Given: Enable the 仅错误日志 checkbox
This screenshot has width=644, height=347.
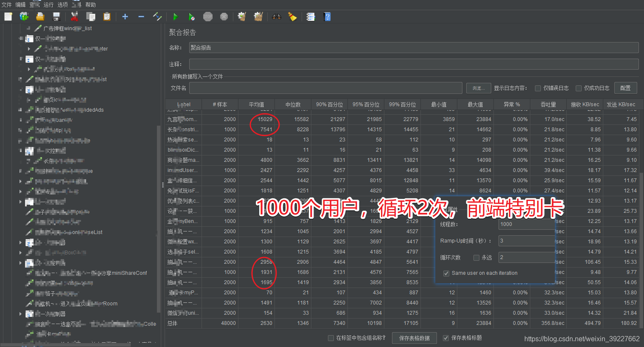Looking at the screenshot, I should tap(538, 88).
